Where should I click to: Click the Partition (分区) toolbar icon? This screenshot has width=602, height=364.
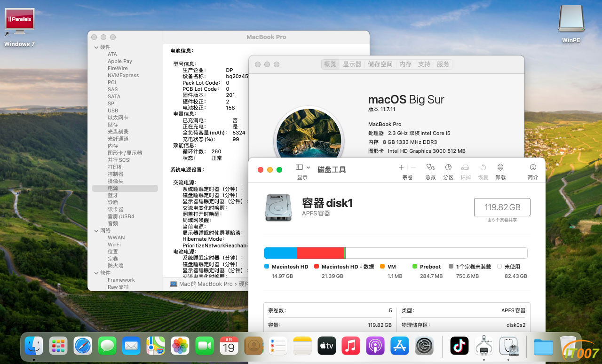448,167
